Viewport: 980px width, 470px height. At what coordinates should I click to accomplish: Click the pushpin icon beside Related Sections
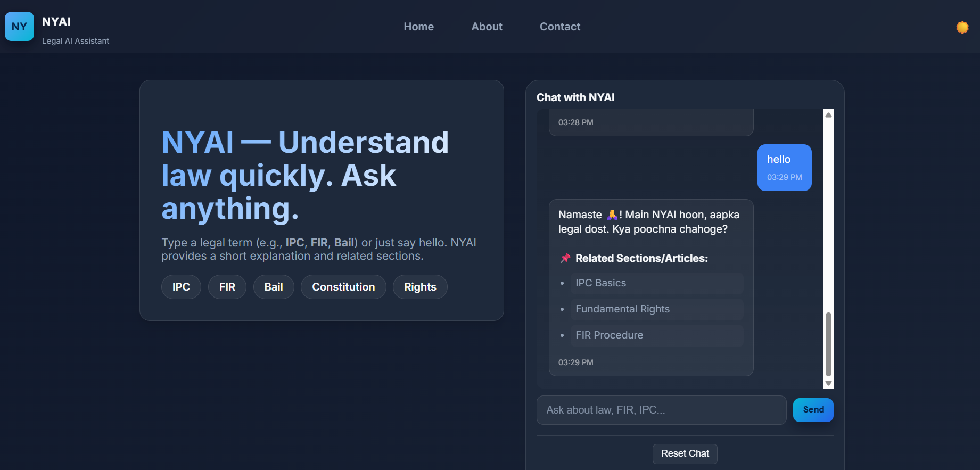coord(565,258)
